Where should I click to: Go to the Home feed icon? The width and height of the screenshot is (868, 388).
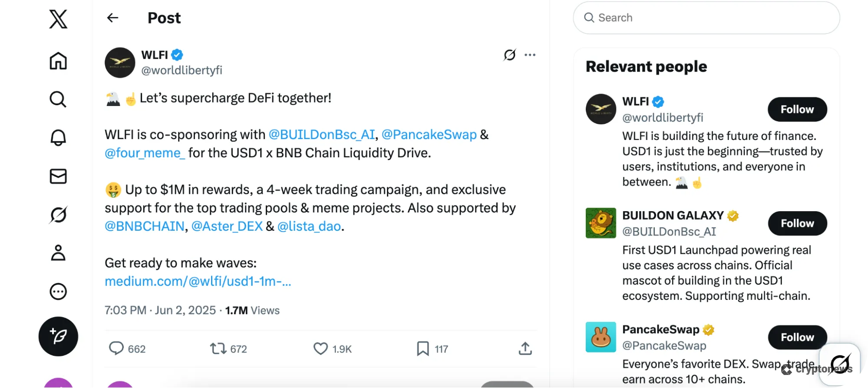[x=58, y=61]
